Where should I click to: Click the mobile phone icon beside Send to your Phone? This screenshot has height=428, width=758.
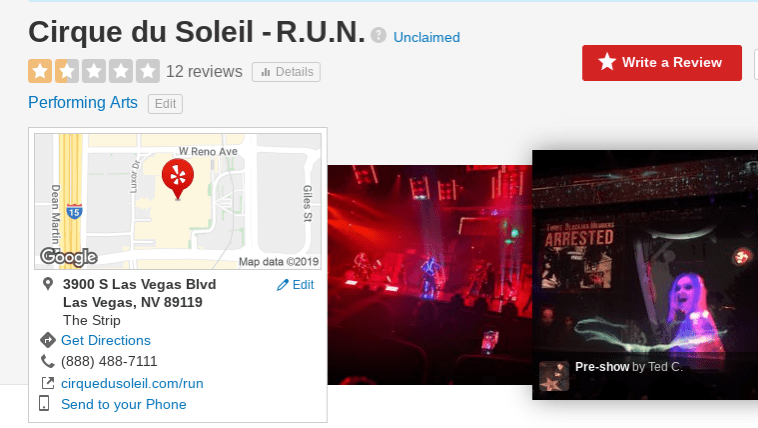pyautogui.click(x=44, y=403)
